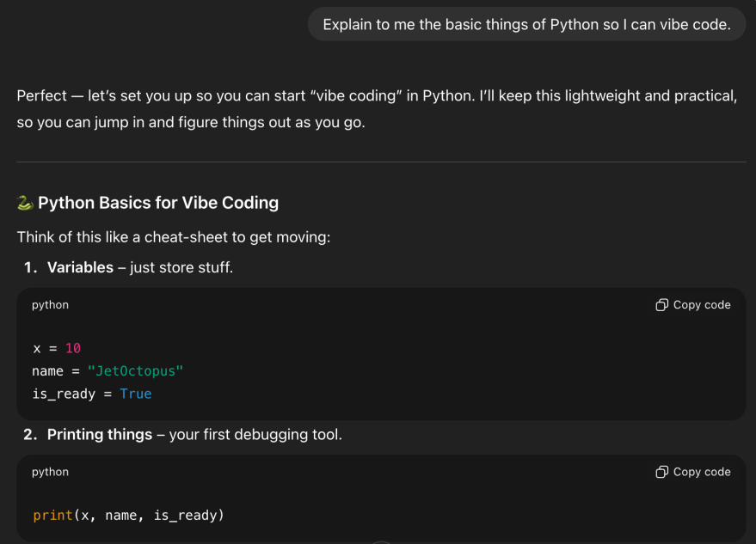Click the "python" language label on the Variables block

tap(50, 305)
